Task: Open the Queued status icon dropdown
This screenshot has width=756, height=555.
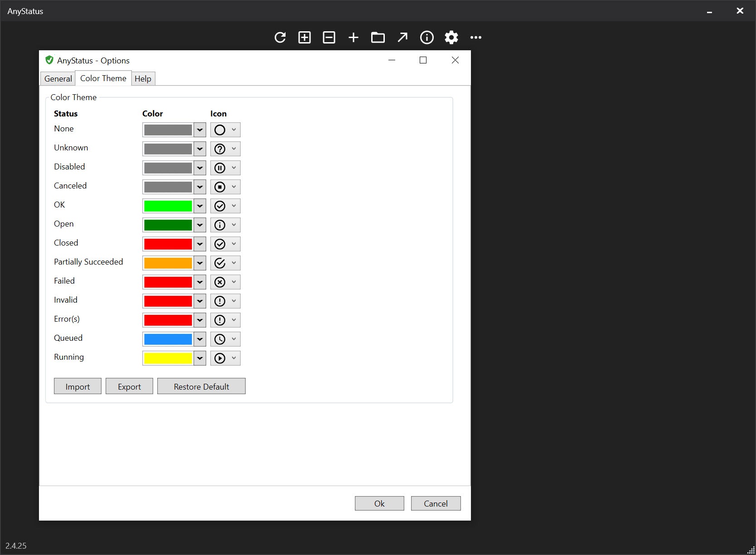Action: (225, 339)
